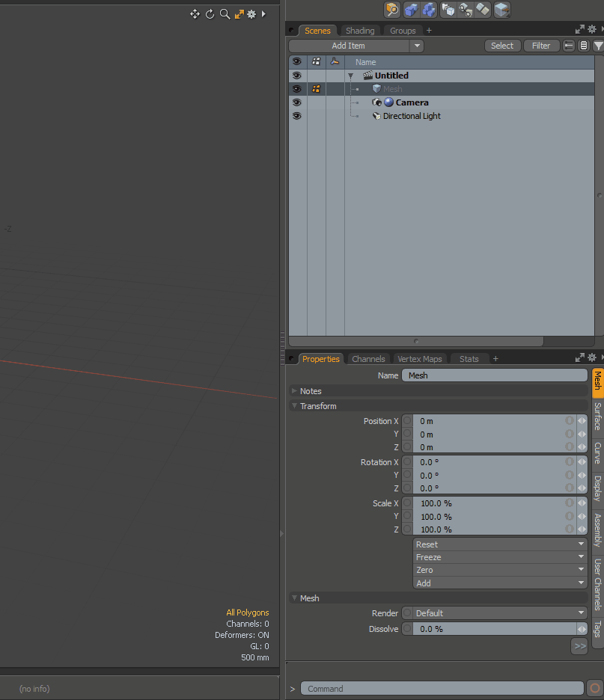Switch to the Shading tab
Viewport: 604px width, 700px height.
tap(360, 31)
